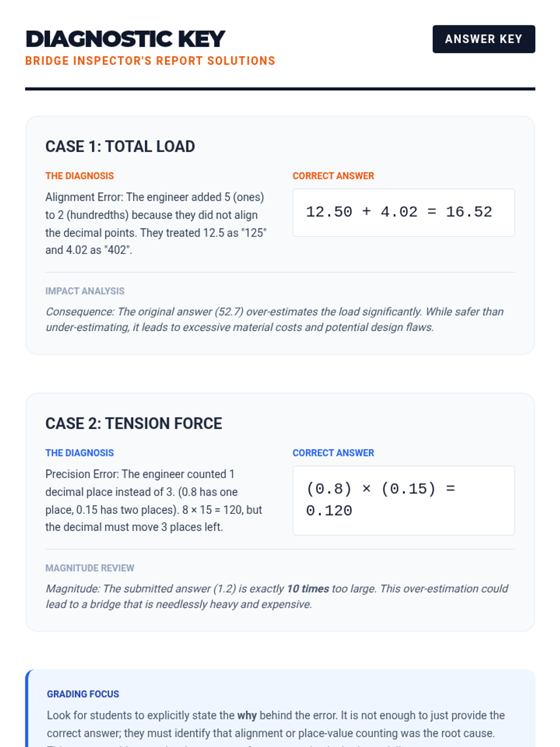Screen dimensions: 560x747
Task: Select the Case 1: Total Load heading
Action: [120, 147]
